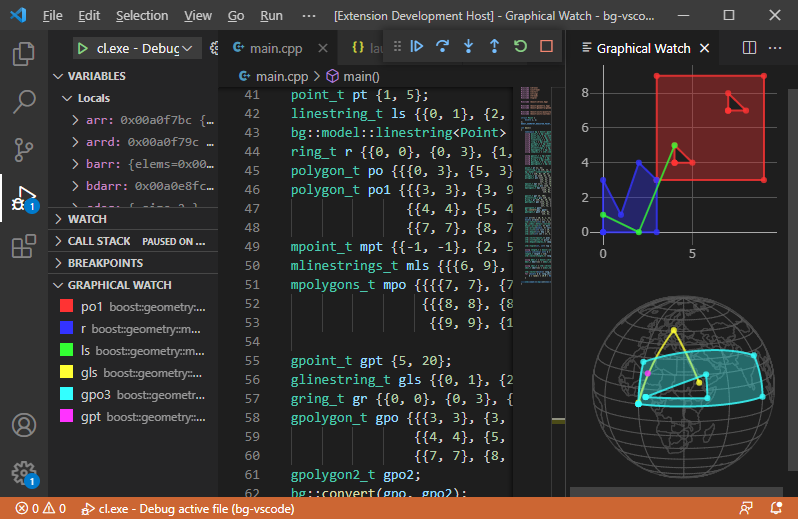798x519 pixels.
Task: Open the Manage gear icon
Action: (24, 472)
